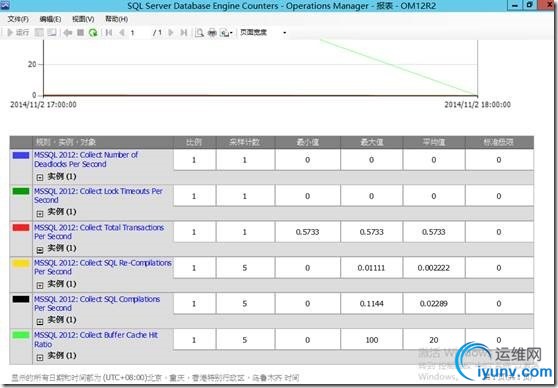The width and height of the screenshot is (558, 388).
Task: Click the Back arrow icon in toolbar
Action: pyautogui.click(x=67, y=33)
